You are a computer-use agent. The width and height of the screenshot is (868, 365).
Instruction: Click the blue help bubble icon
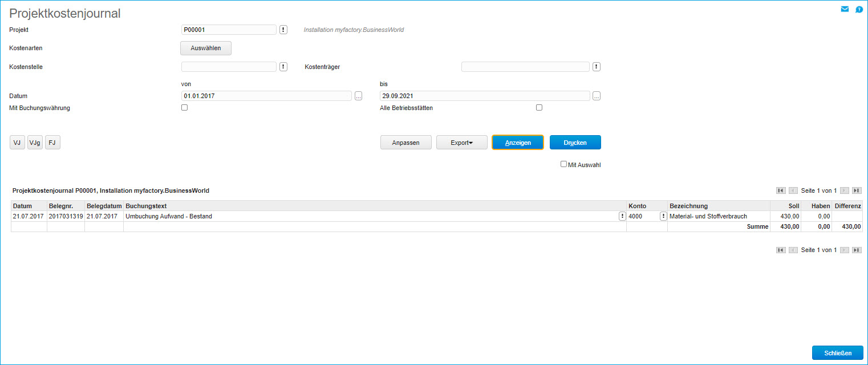(859, 9)
